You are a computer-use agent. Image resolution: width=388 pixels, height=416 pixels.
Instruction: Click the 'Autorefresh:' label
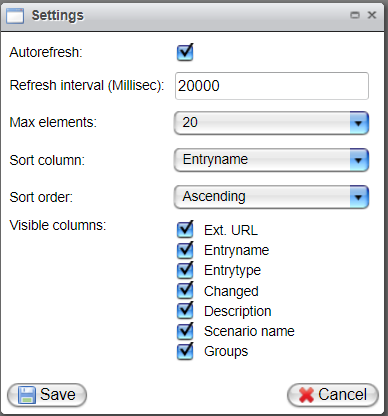coord(46,52)
